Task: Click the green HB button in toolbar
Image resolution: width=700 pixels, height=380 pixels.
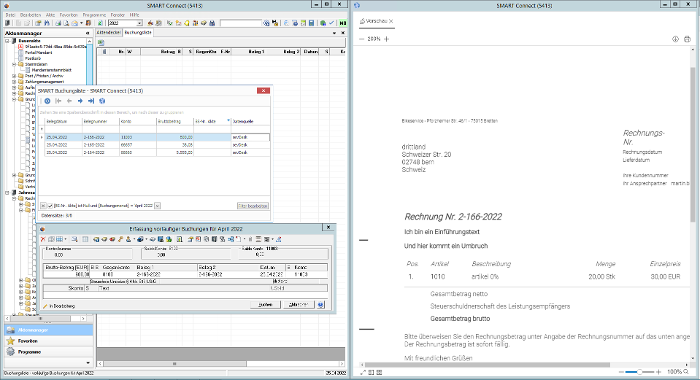Action: 342,23
